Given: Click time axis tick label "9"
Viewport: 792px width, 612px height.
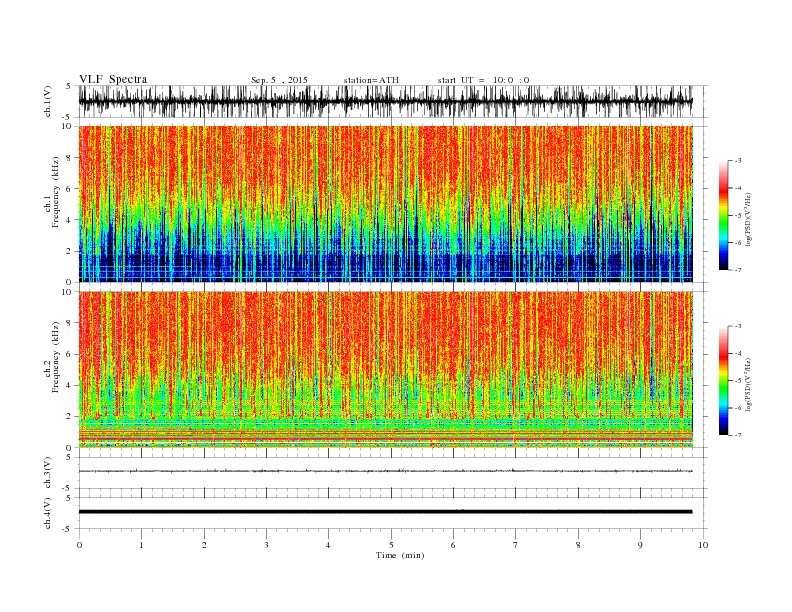Looking at the screenshot, I should click(x=640, y=545).
